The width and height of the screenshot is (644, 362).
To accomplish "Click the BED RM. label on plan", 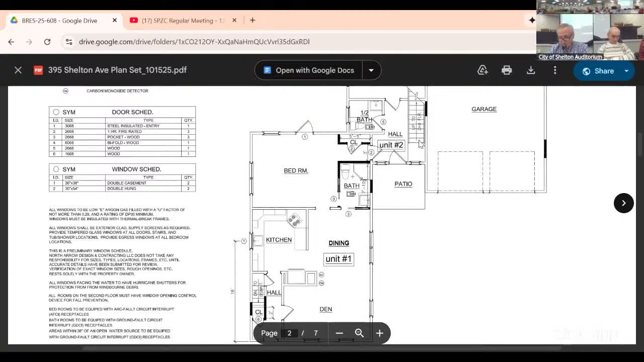I will (x=296, y=170).
